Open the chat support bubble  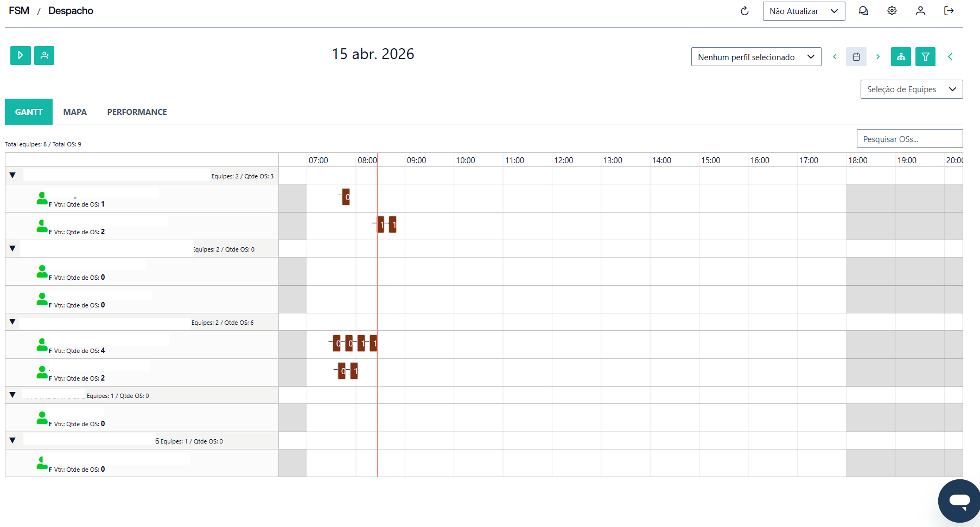tap(959, 500)
